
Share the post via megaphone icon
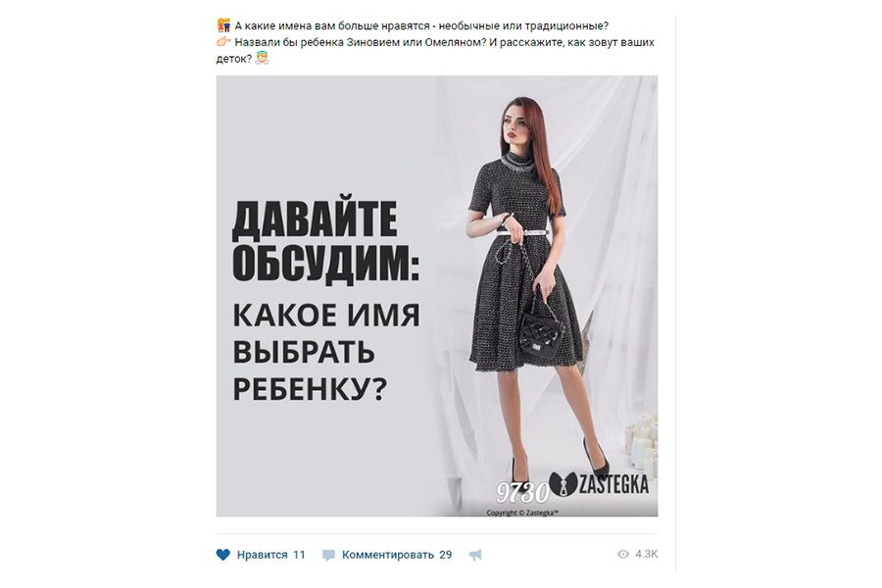[x=475, y=556]
